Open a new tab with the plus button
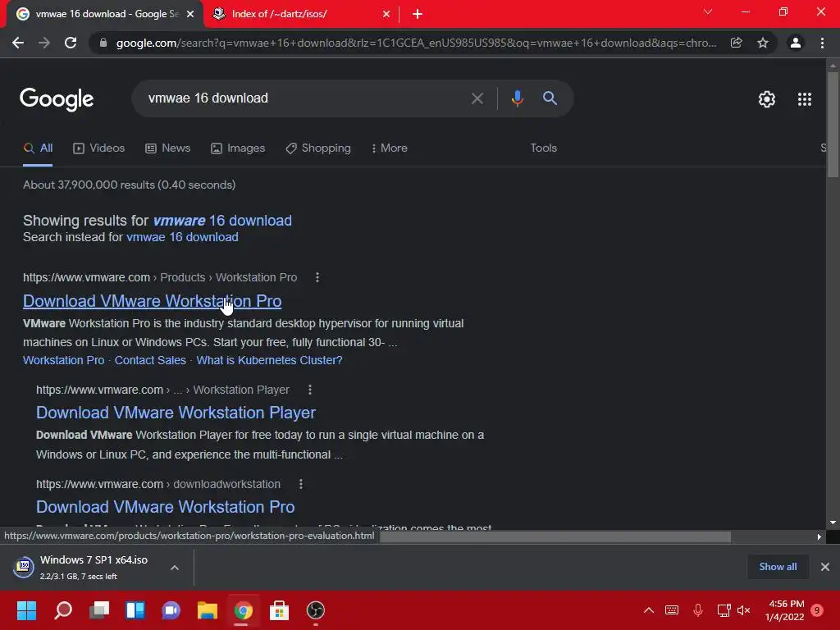Viewport: 840px width, 630px height. (418, 14)
